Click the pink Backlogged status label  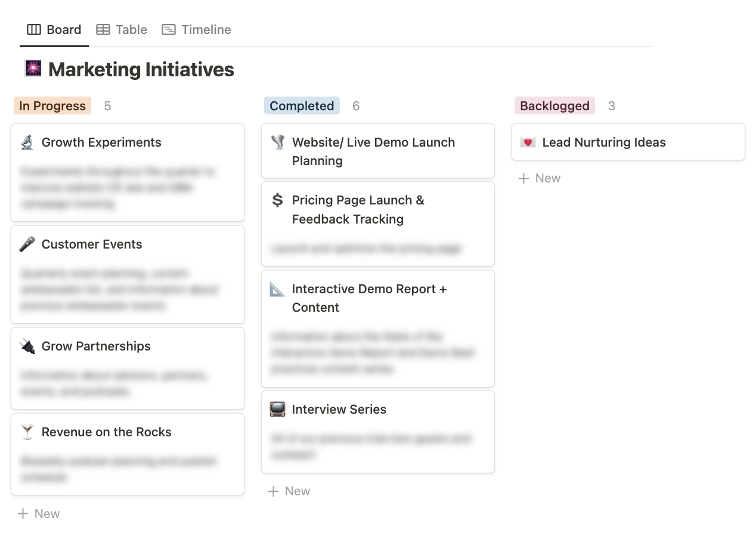click(554, 106)
